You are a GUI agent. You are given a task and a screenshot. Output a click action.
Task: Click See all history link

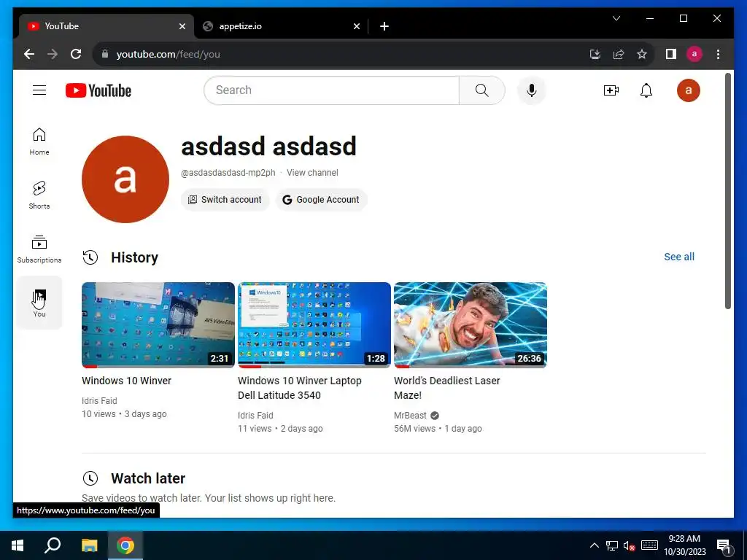tap(679, 257)
